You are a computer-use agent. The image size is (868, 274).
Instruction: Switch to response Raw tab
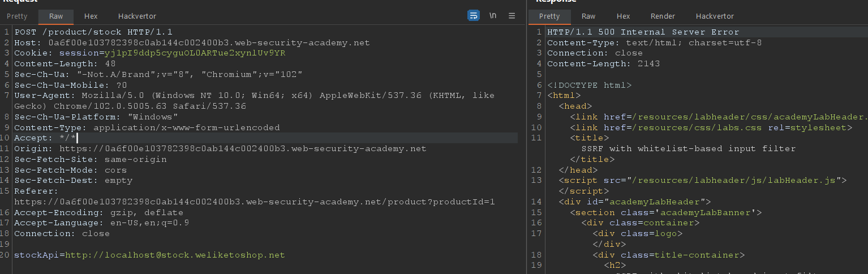click(588, 16)
